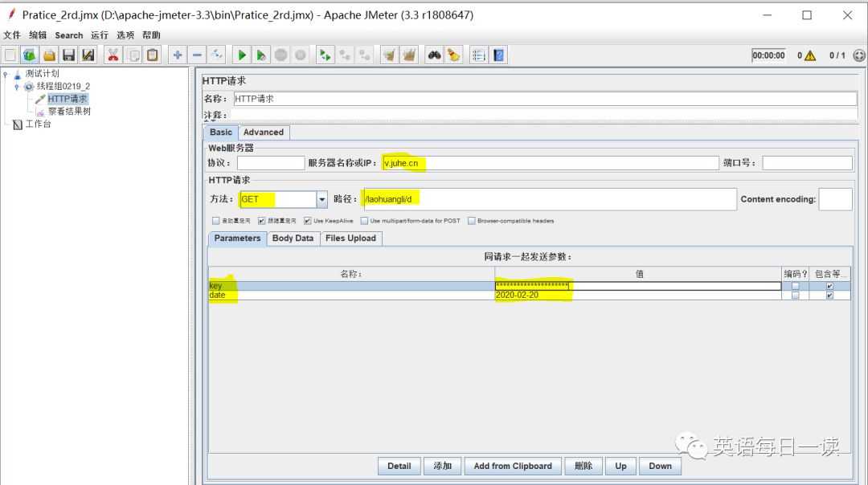The height and width of the screenshot is (485, 868).
Task: Click the New test plan toolbar icon
Action: pos(10,55)
